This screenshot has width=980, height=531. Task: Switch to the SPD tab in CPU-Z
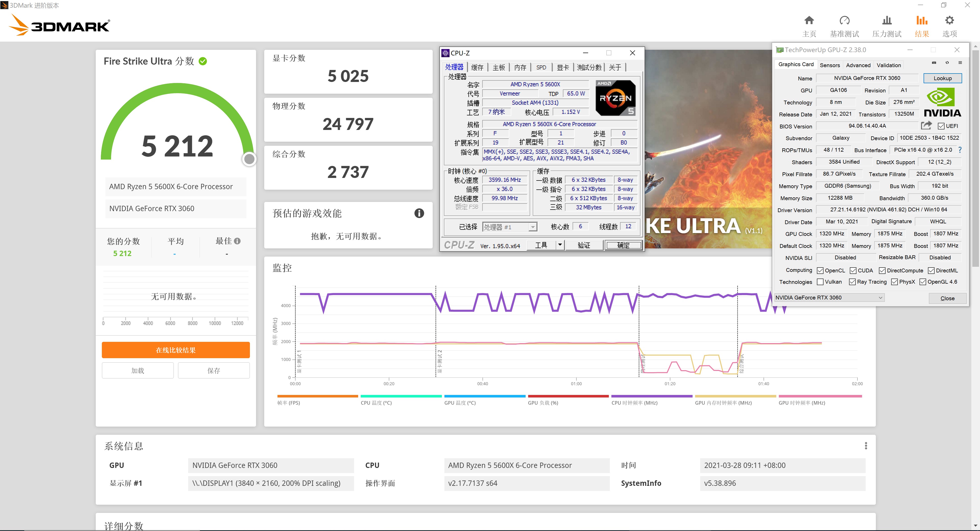tap(541, 67)
